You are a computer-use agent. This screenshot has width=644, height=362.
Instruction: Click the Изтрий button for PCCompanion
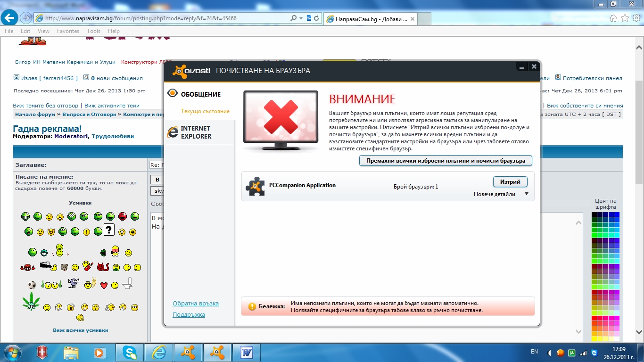pos(510,182)
